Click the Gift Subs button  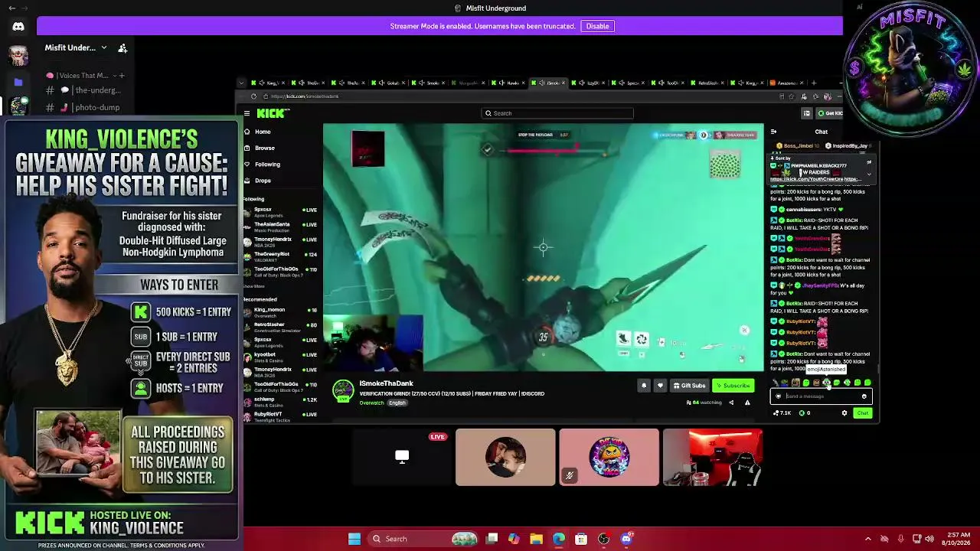[688, 386]
